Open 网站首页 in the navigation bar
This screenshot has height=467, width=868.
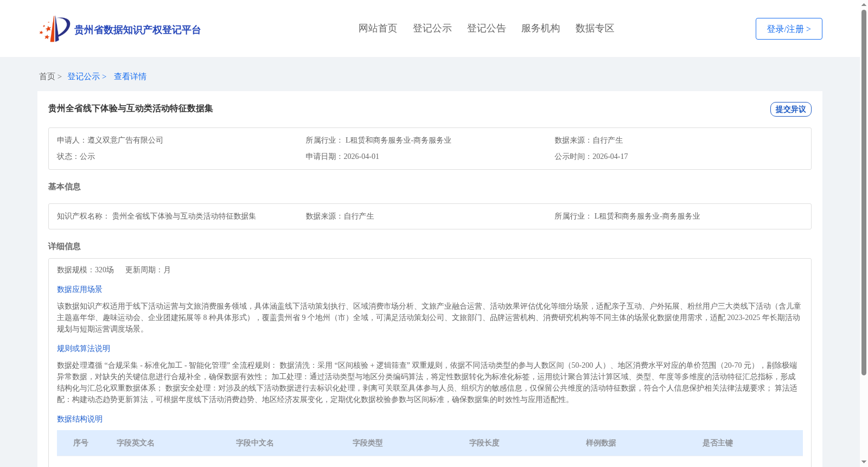(378, 28)
